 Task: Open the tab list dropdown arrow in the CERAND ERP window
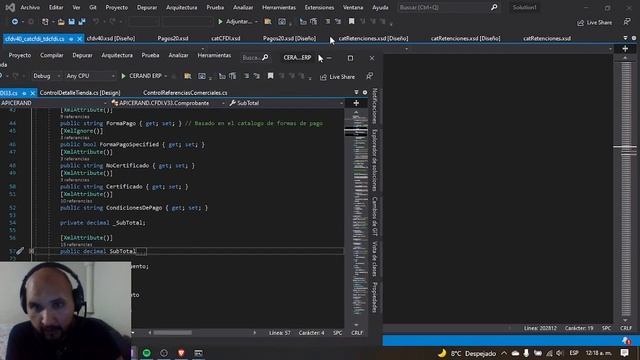356,93
